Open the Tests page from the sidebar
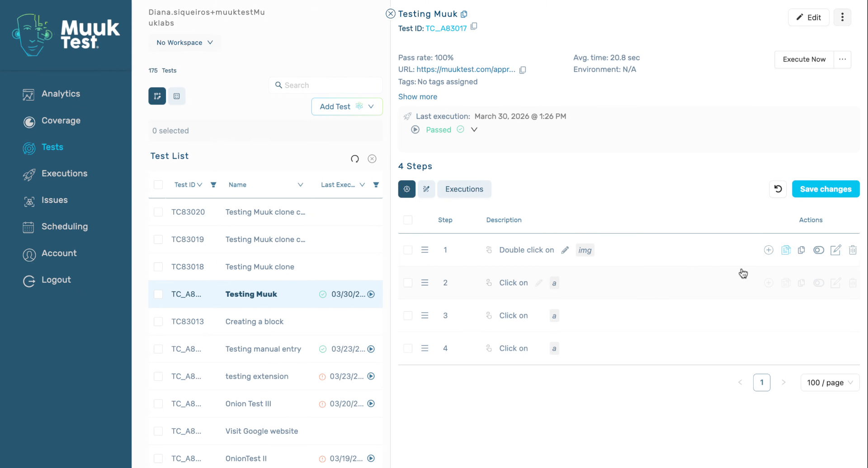The image size is (868, 468). tap(43, 147)
